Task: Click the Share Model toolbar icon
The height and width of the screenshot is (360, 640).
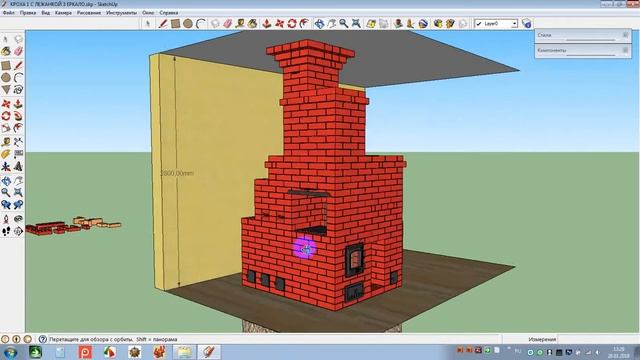Action: [x=450, y=24]
